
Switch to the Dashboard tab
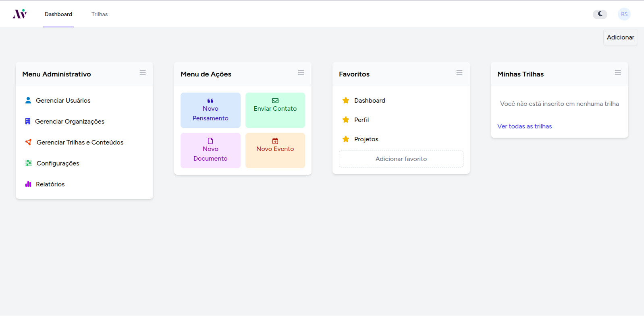[x=58, y=14]
